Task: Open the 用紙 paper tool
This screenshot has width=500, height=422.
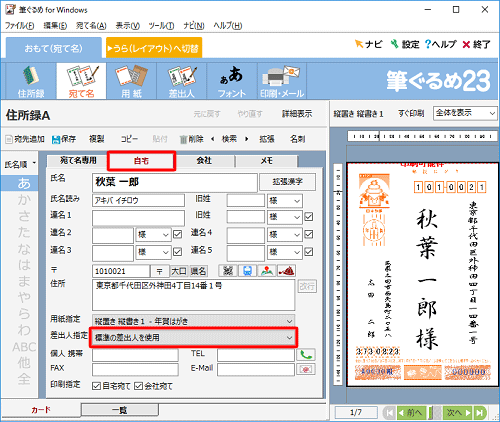Action: [x=131, y=81]
